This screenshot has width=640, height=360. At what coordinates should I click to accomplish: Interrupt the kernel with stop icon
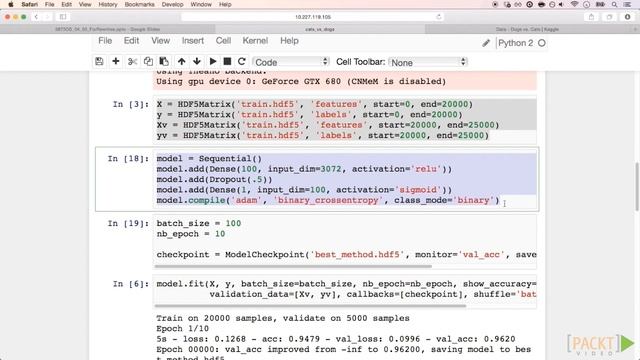227,62
